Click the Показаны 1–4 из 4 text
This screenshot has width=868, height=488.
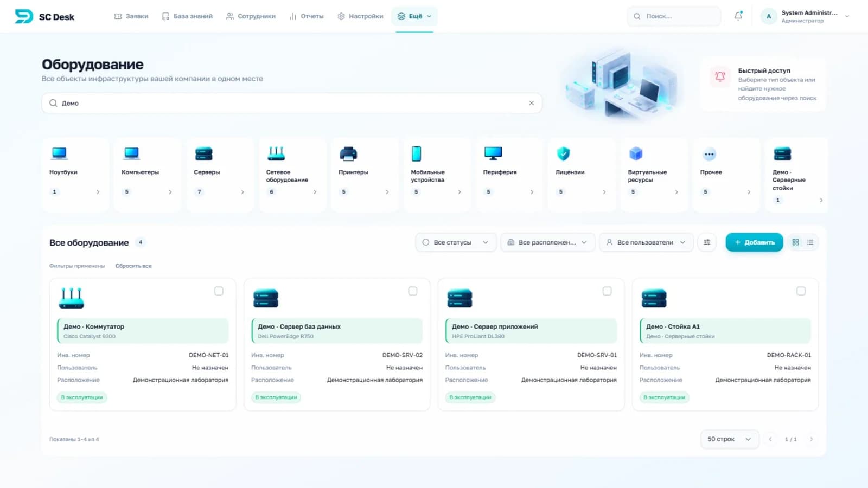[x=74, y=439]
